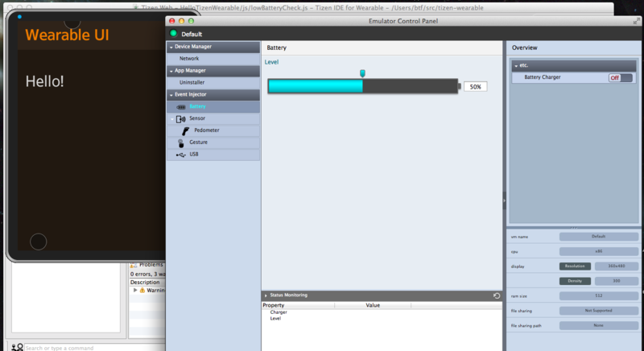Click the Value column header
The width and height of the screenshot is (644, 351).
pos(373,305)
